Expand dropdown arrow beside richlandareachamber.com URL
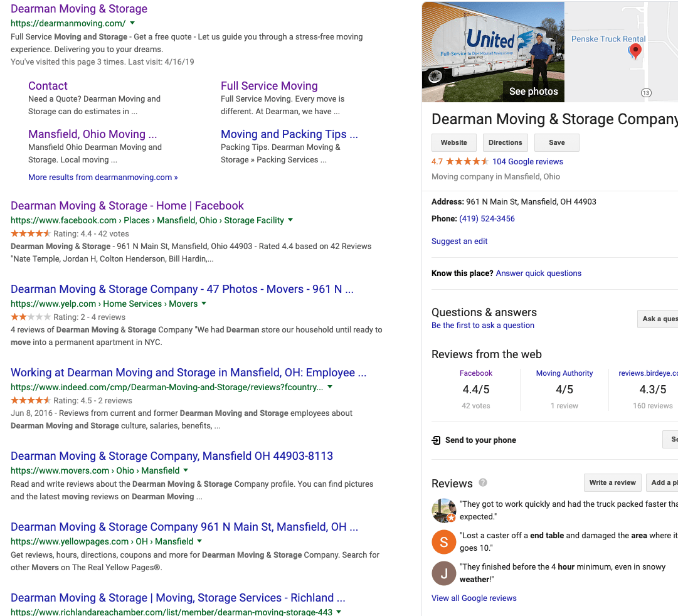 click(x=339, y=612)
